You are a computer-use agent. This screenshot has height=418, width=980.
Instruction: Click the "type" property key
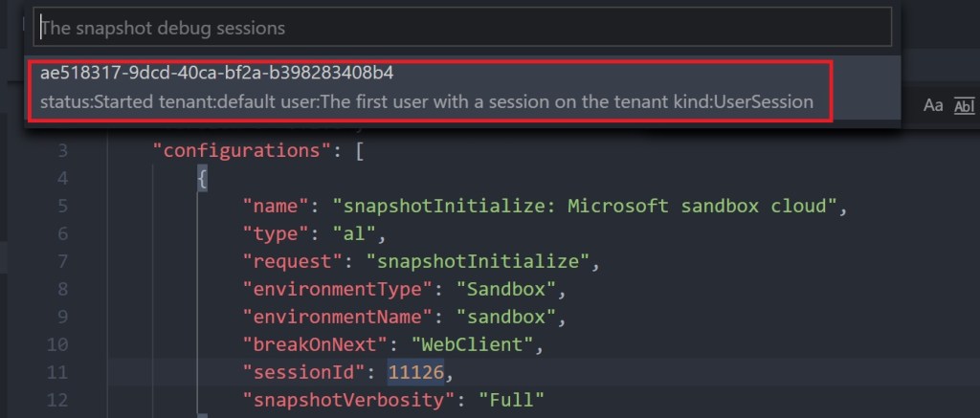pyautogui.click(x=279, y=233)
